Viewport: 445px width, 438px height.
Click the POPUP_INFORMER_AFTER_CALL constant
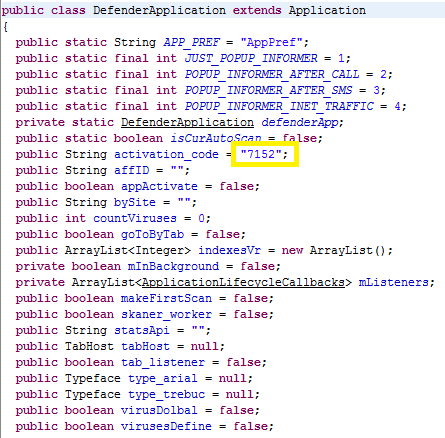[272, 75]
